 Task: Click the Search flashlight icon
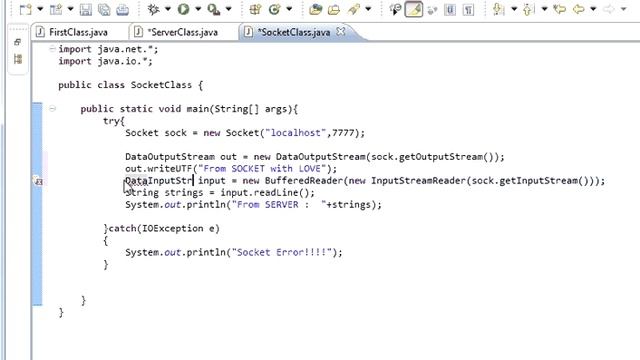pos(353,9)
